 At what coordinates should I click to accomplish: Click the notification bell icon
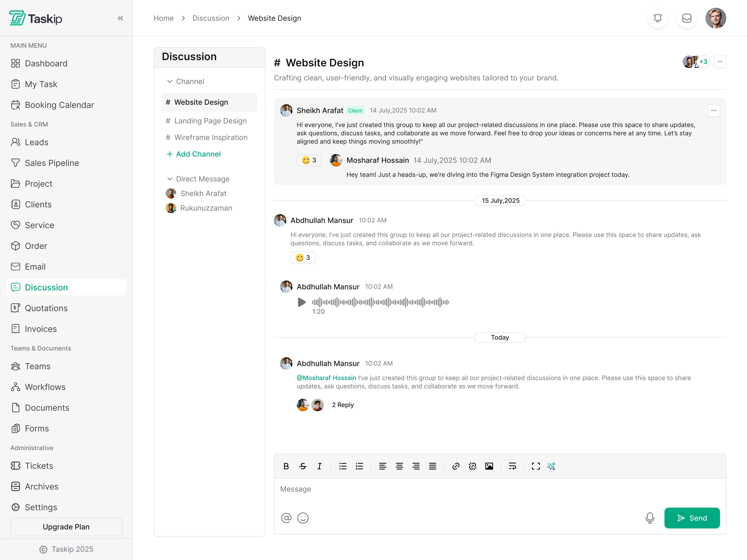(x=657, y=18)
